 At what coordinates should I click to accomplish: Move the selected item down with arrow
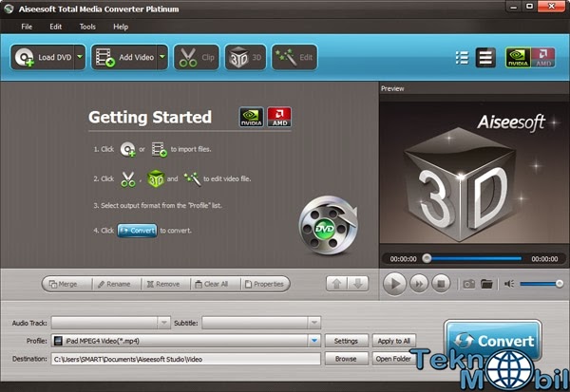pyautogui.click(x=358, y=284)
